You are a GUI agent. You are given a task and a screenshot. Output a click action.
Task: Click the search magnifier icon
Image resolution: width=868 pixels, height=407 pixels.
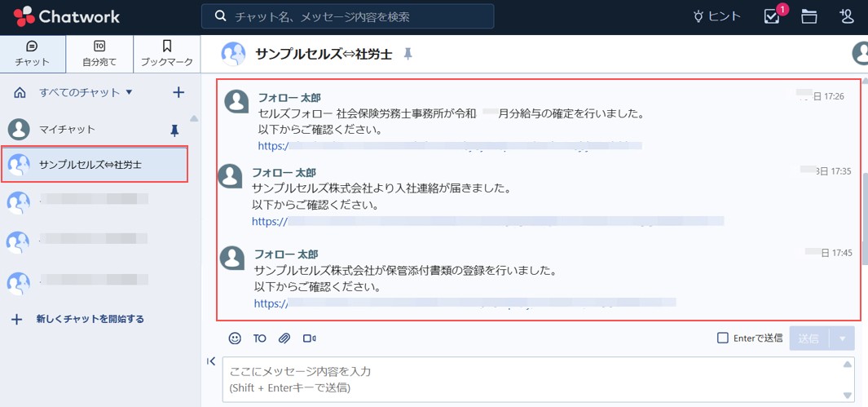pos(220,16)
